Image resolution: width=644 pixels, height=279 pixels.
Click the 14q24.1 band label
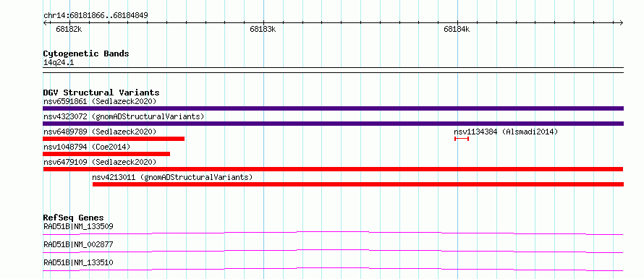(59, 63)
